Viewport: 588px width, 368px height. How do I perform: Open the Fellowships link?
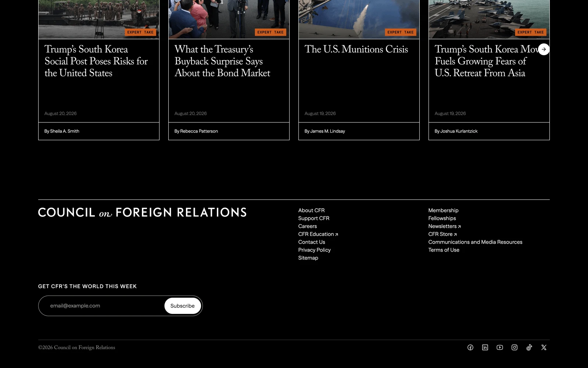click(442, 218)
